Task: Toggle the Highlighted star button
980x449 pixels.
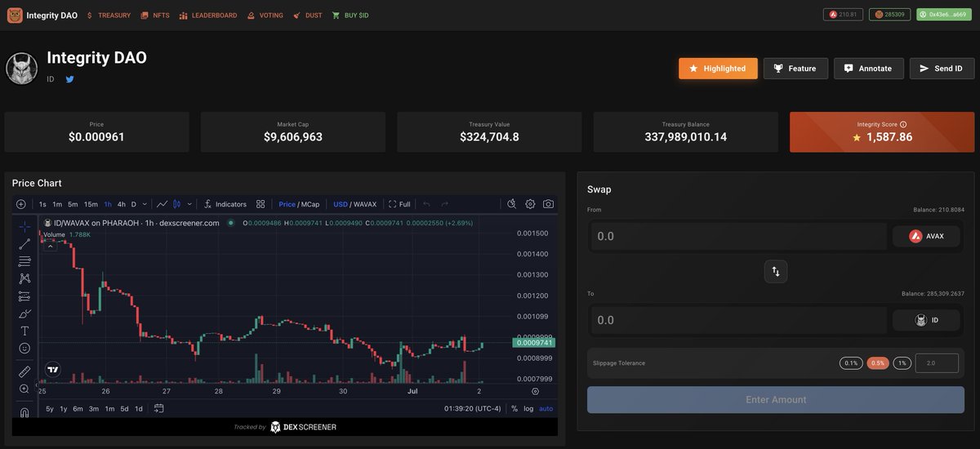Action: pos(718,69)
